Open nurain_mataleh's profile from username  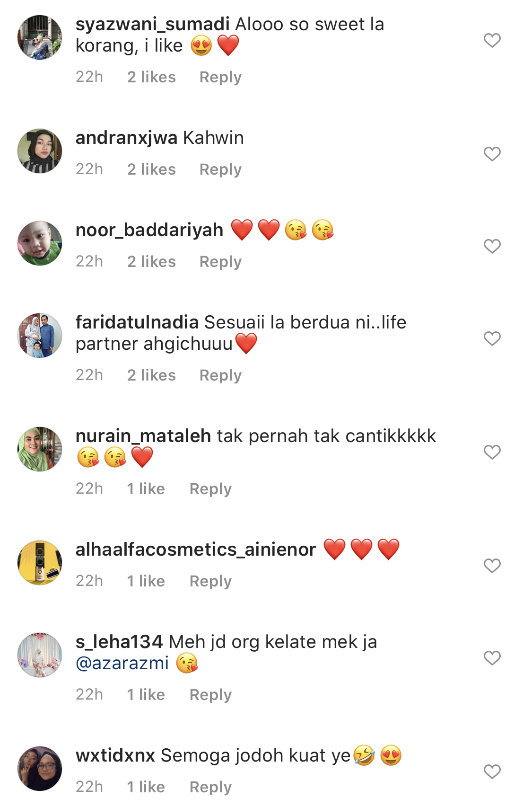(143, 436)
